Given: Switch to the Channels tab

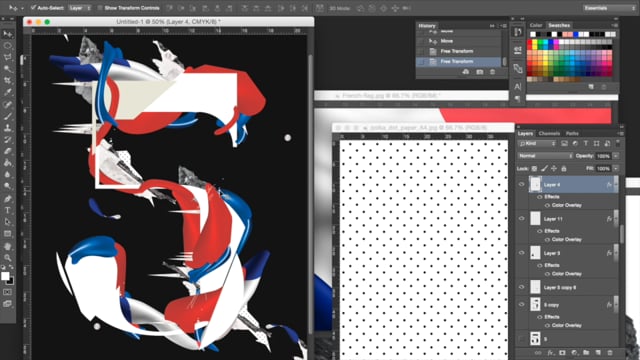Looking at the screenshot, I should [x=549, y=133].
